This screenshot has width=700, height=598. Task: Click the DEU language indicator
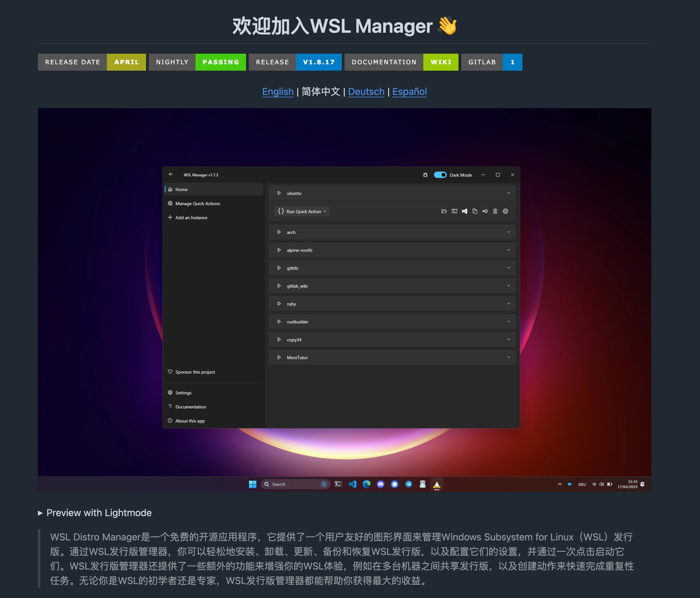coord(582,484)
